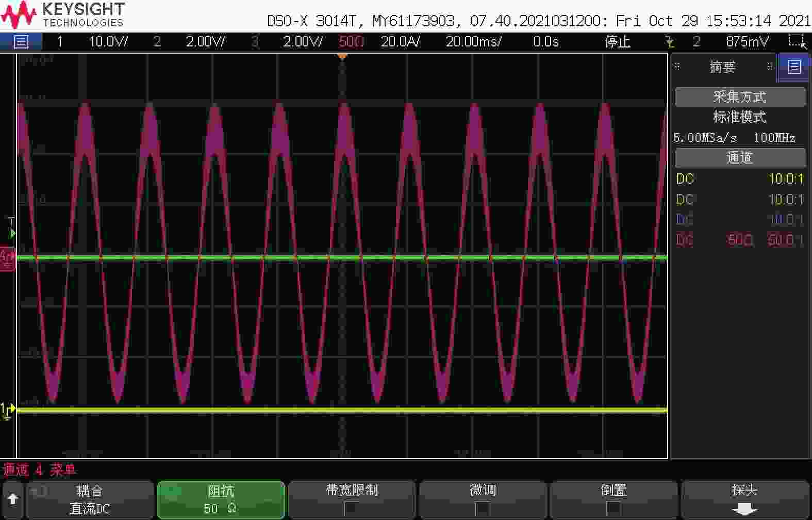
Task: Select channel 2 2.00V/ setting
Action: (x=205, y=42)
